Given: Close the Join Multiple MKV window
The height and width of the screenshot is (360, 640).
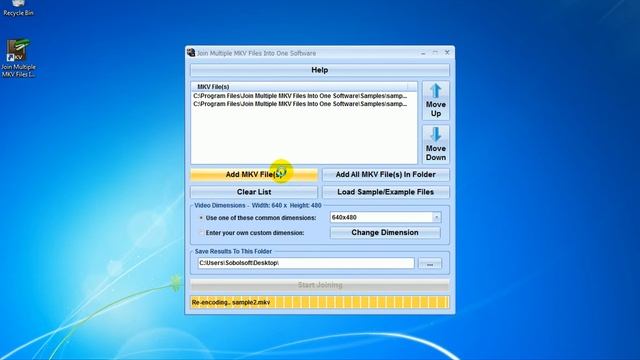Looking at the screenshot, I should [x=447, y=53].
